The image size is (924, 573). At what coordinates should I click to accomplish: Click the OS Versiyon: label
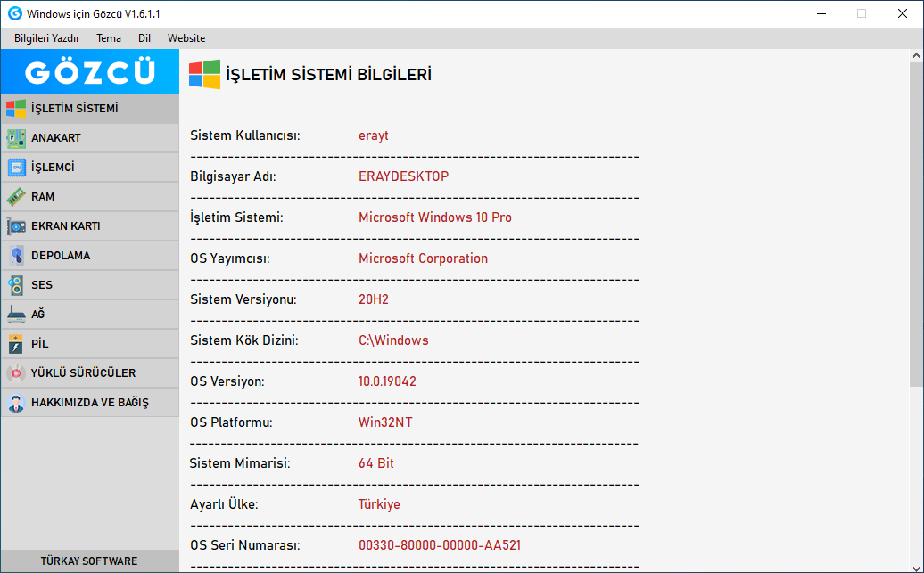pyautogui.click(x=227, y=381)
